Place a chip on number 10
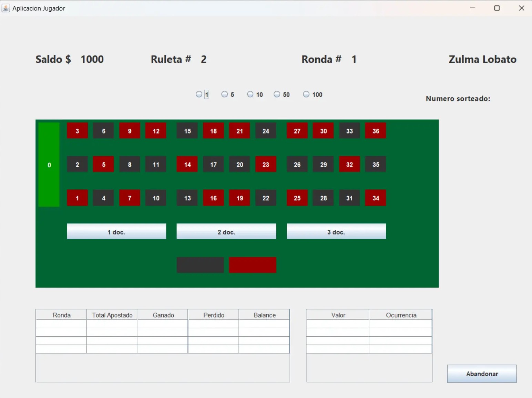The width and height of the screenshot is (532, 398). pyautogui.click(x=156, y=198)
